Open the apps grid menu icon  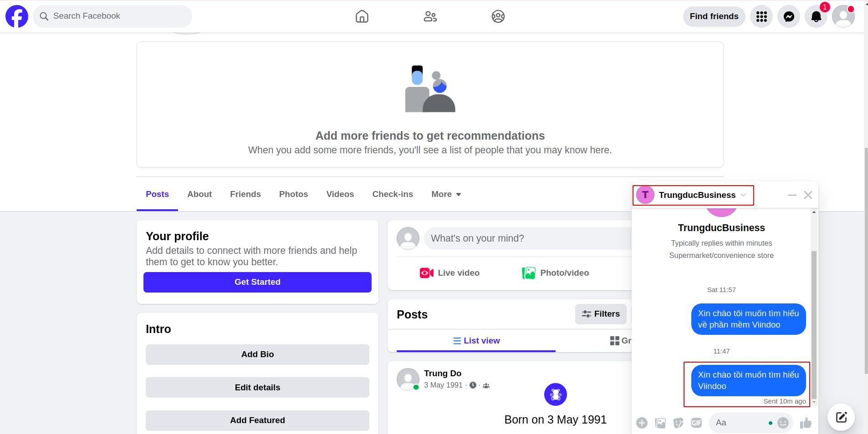761,17
